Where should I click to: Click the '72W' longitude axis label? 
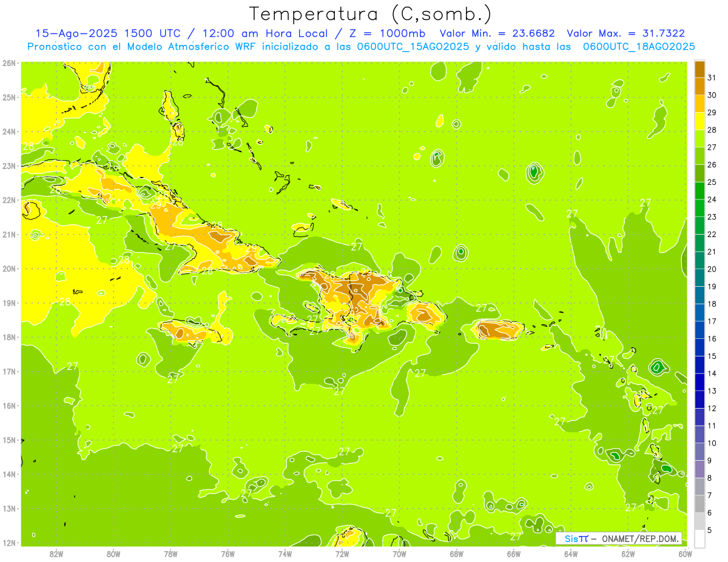[342, 553]
